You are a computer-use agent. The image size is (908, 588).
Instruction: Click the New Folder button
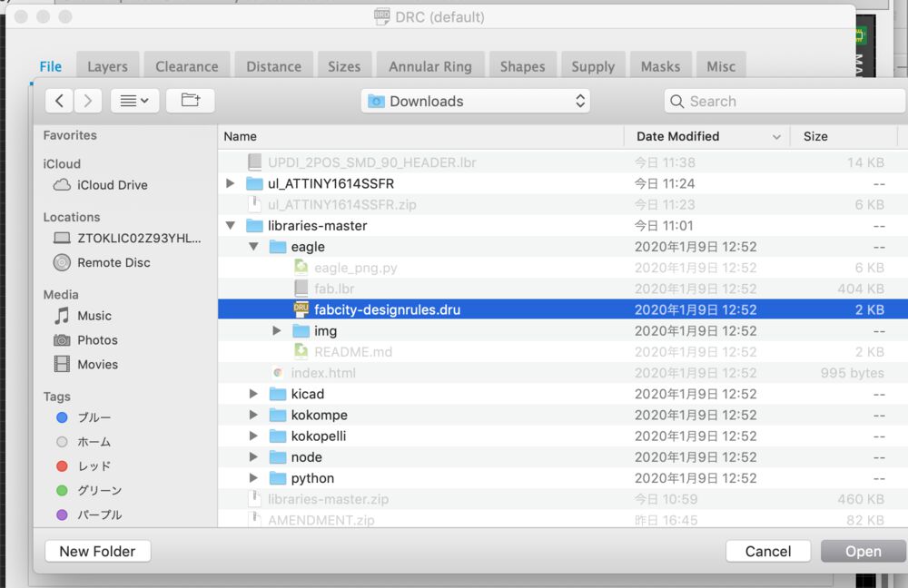coord(98,551)
